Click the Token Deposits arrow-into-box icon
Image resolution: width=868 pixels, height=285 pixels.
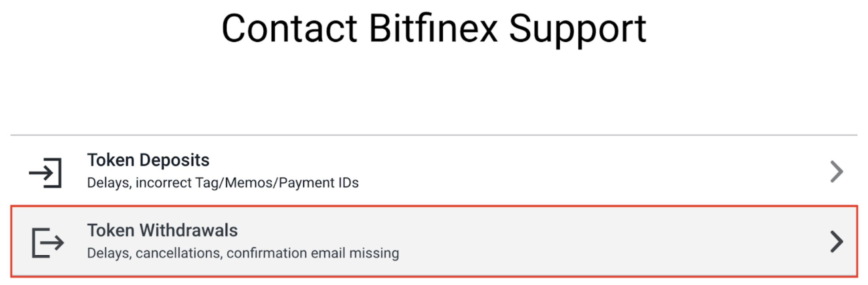point(45,173)
